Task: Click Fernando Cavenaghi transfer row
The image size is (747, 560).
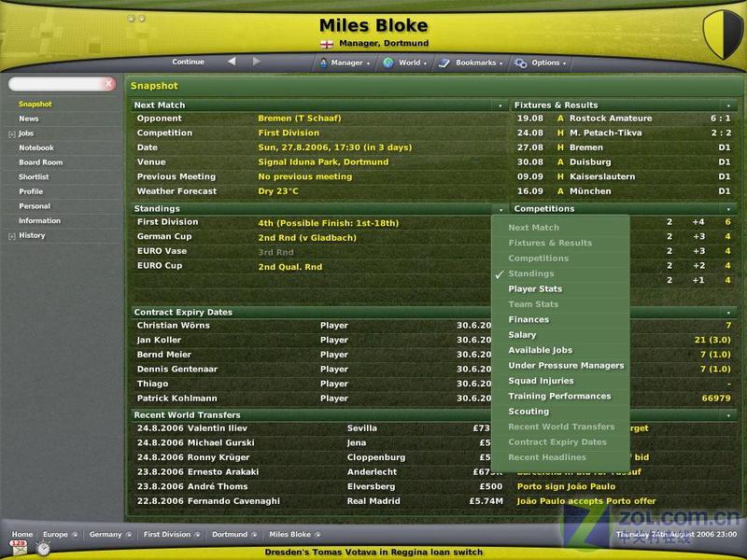Action: (319, 501)
